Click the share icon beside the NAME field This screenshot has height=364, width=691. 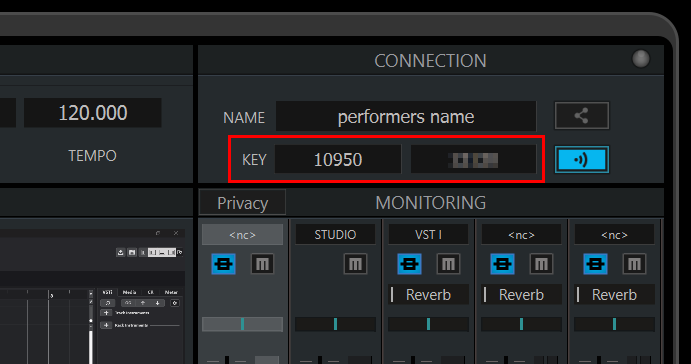(x=582, y=116)
